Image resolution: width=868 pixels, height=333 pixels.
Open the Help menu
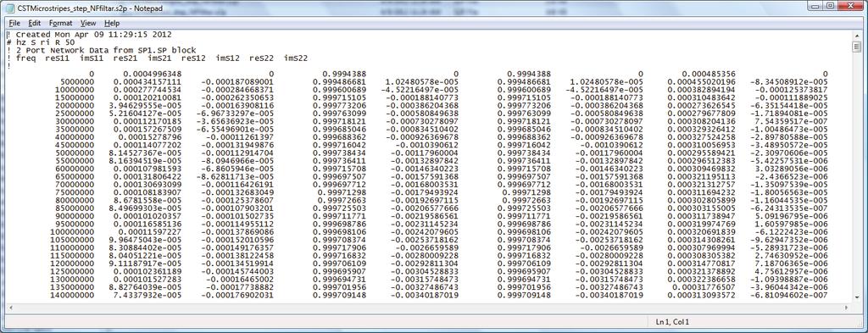tap(112, 23)
